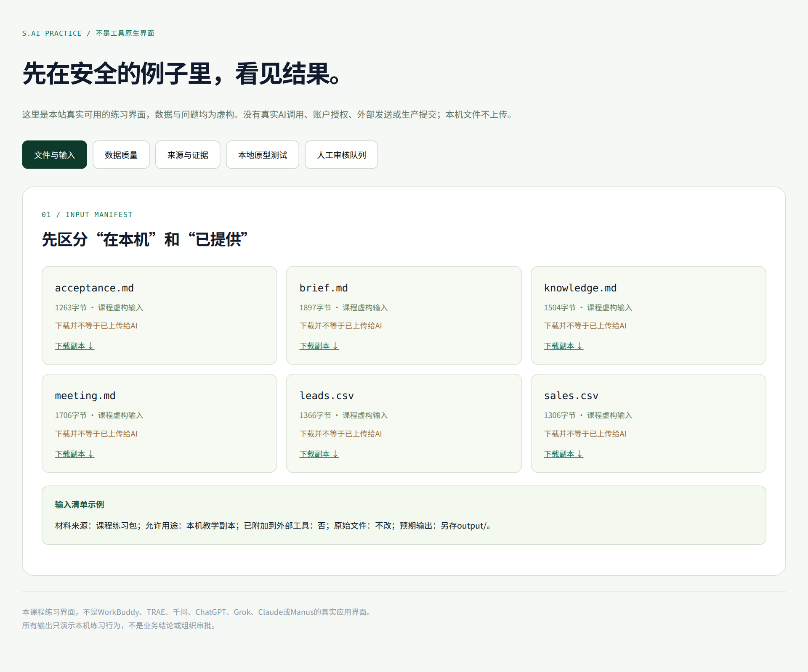Click the 1504字节 size text

point(560,308)
